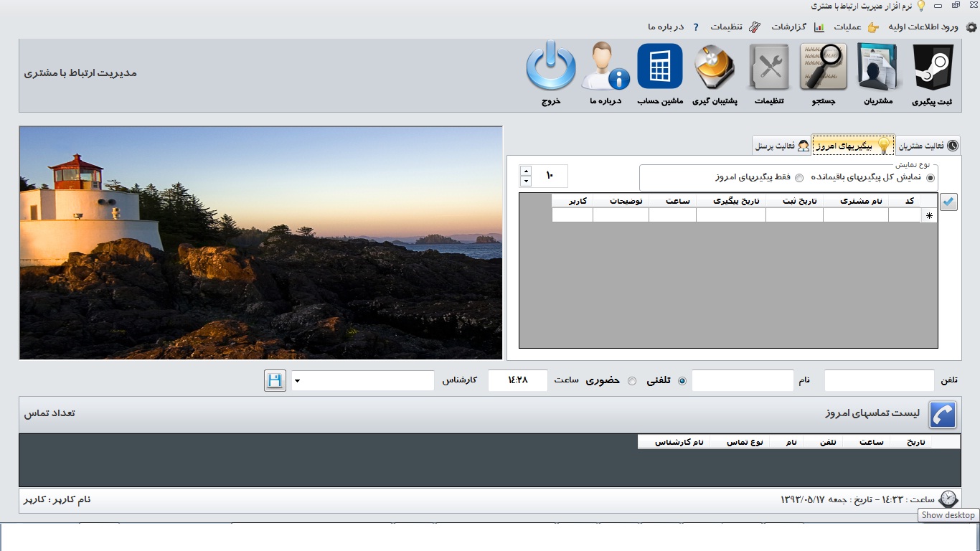Screen dimensions: 980x551
Task: Click the نام کارشناس header in calls list
Action: (x=674, y=442)
